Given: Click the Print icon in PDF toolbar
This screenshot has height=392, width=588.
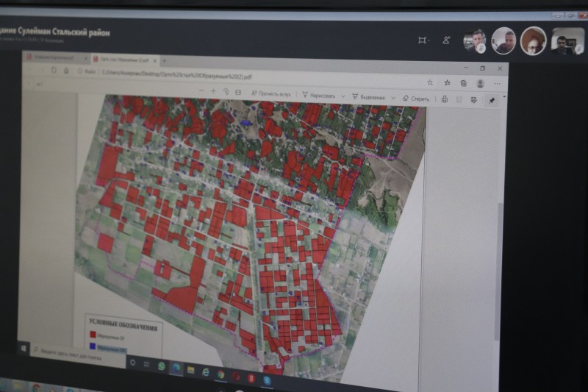Looking at the screenshot, I should tap(445, 99).
